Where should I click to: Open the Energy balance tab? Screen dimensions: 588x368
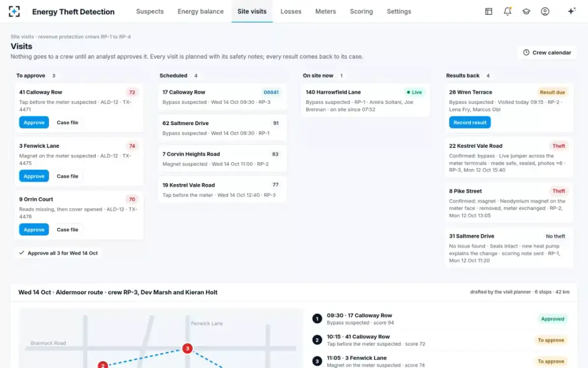(200, 11)
